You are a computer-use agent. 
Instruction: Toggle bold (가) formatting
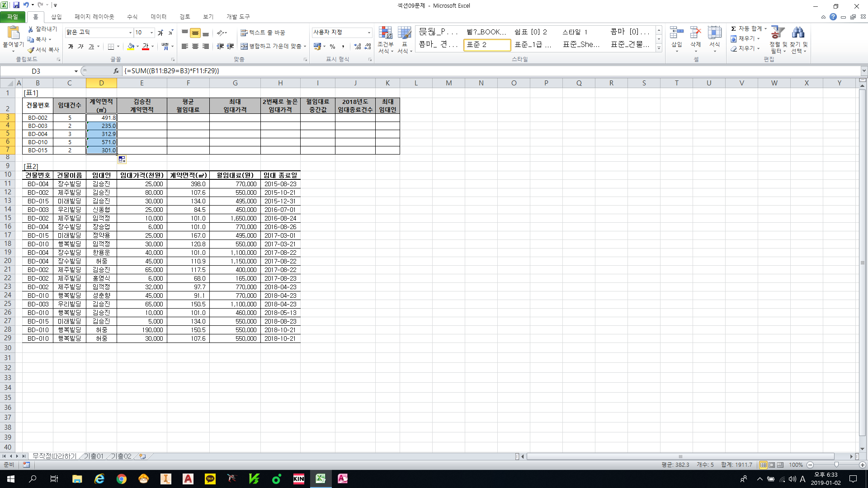coord(71,47)
